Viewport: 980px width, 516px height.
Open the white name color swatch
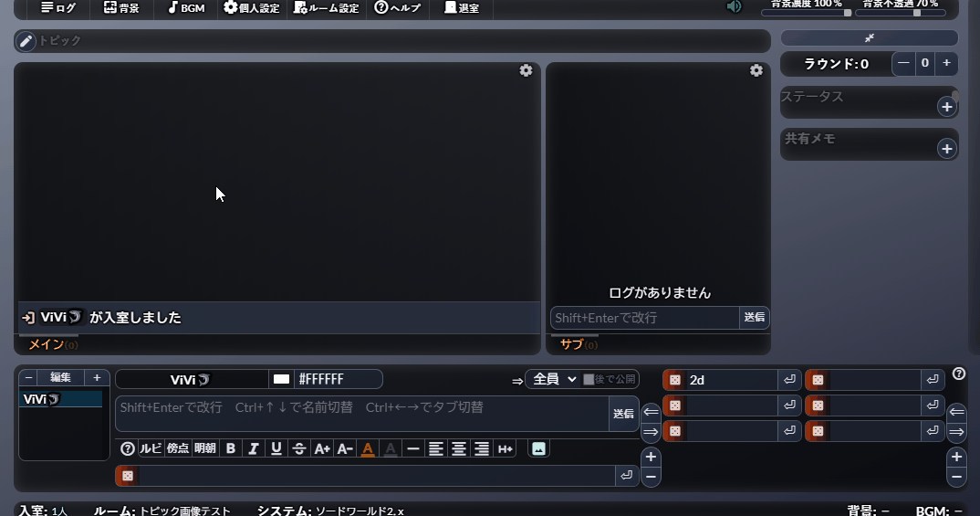pyautogui.click(x=281, y=380)
